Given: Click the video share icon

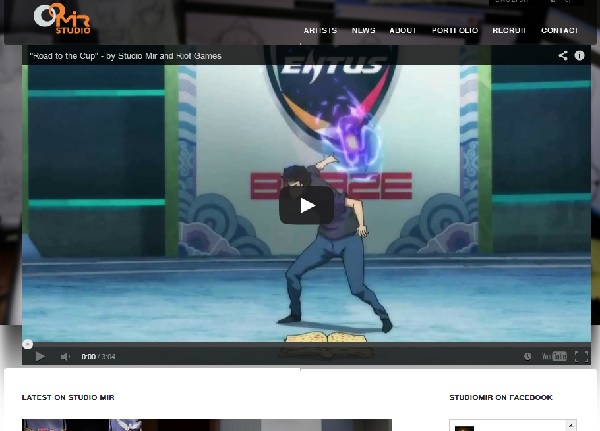Looking at the screenshot, I should pyautogui.click(x=563, y=56).
